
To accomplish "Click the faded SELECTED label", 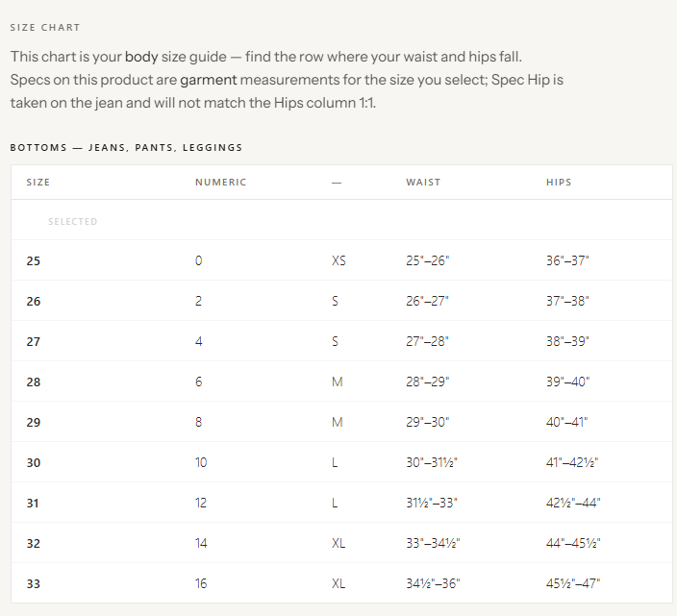I will [x=72, y=221].
